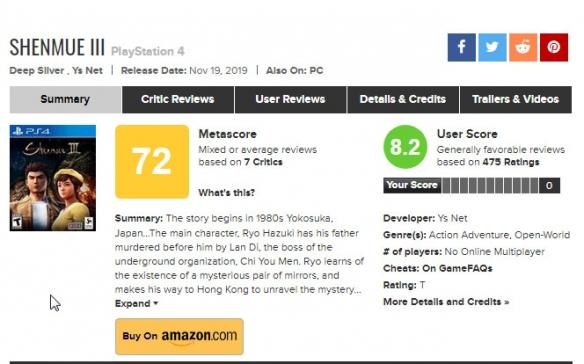Set your score on the rating bar

tap(490, 185)
